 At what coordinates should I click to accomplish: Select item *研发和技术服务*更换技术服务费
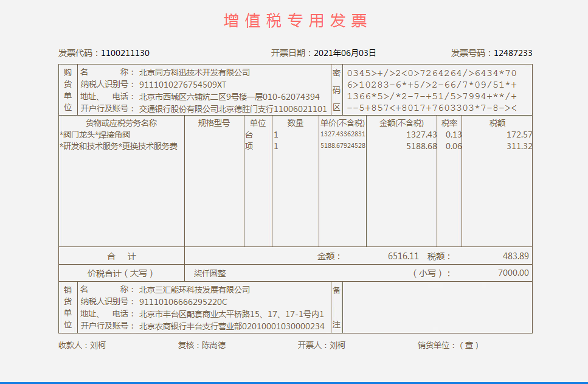[x=119, y=147]
